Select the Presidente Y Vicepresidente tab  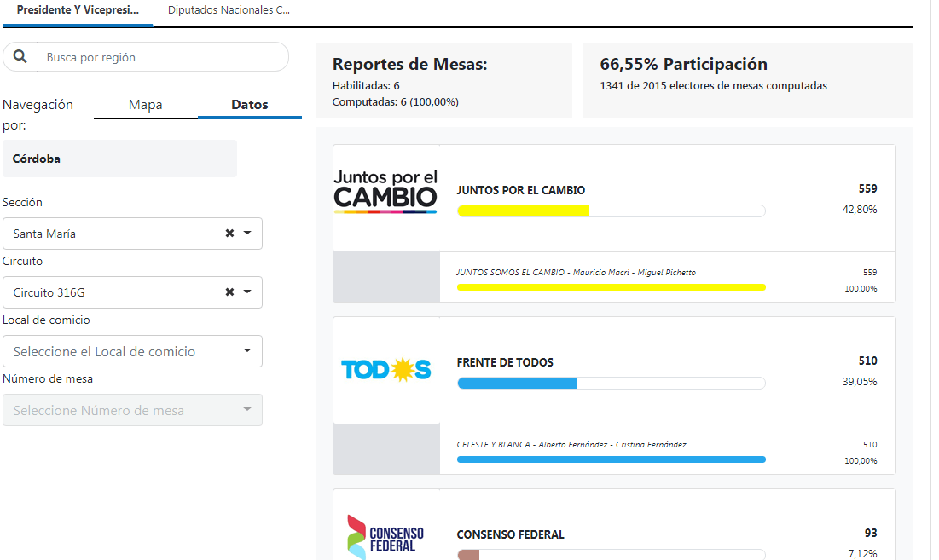(78, 10)
